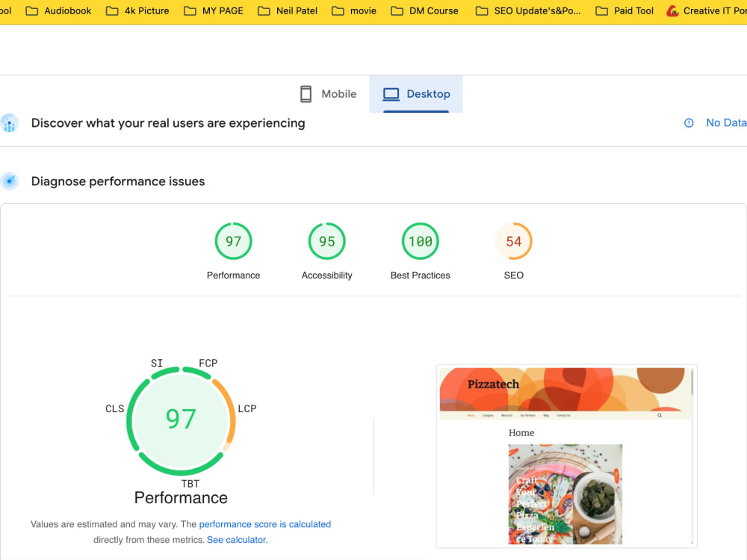Click the No Data link

[726, 123]
